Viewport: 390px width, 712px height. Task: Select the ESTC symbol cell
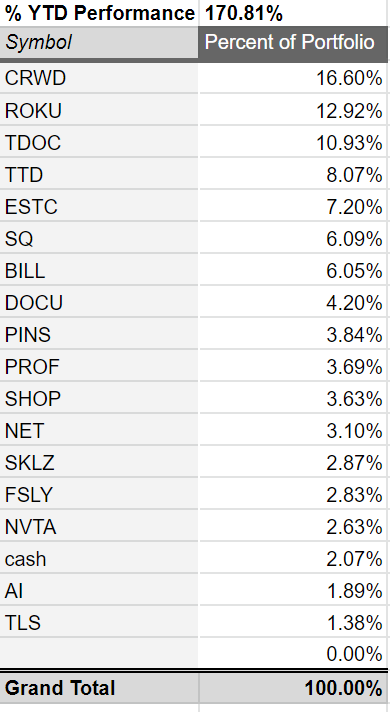99,207
